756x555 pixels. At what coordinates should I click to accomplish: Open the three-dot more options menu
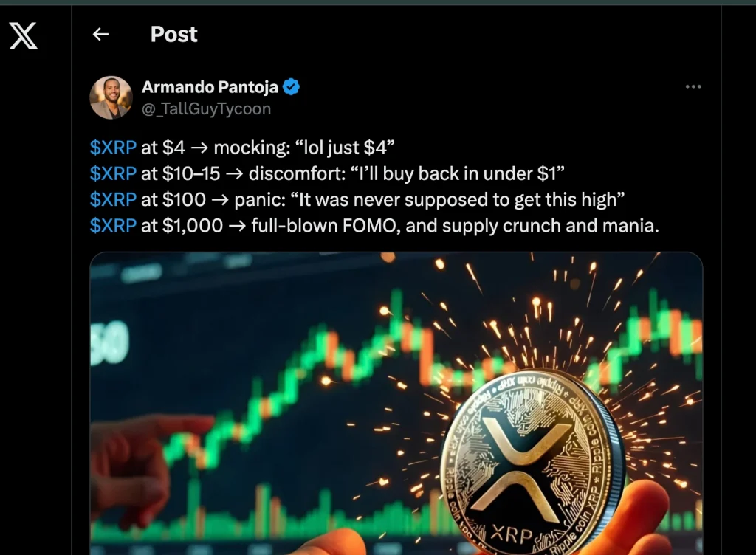click(x=693, y=87)
